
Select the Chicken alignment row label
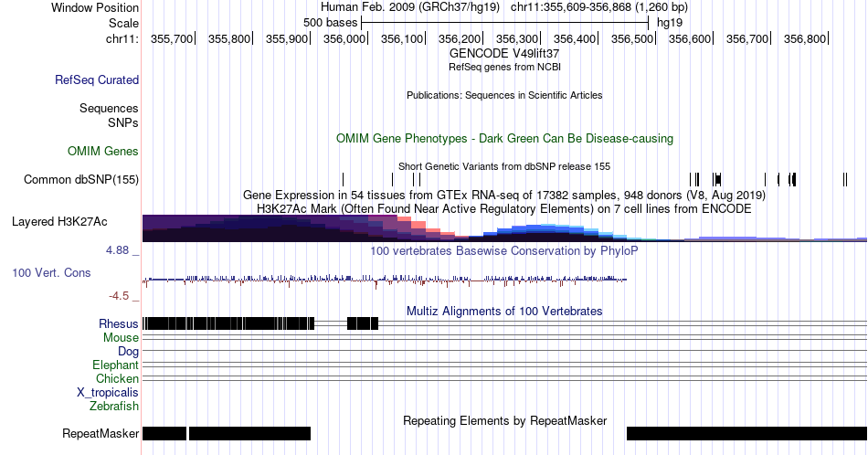(x=117, y=378)
